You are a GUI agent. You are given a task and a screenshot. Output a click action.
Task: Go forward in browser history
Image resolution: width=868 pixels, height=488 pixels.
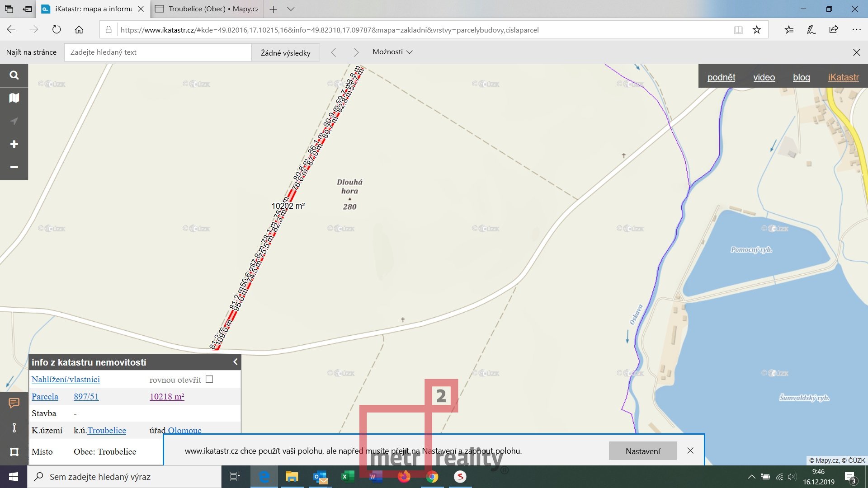point(34,30)
